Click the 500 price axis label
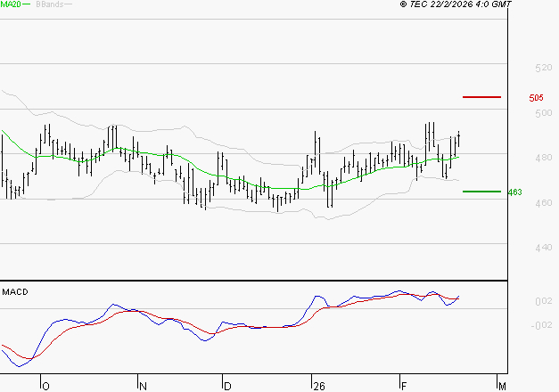 [x=518, y=113]
